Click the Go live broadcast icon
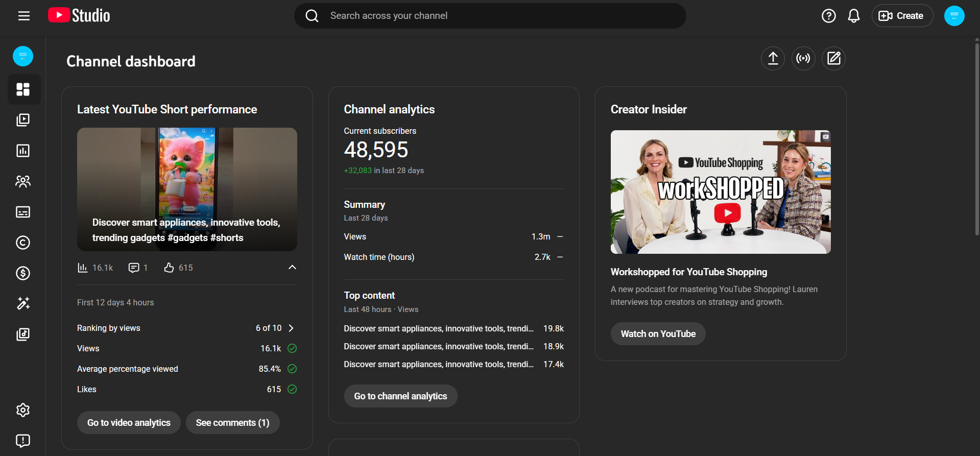Image resolution: width=980 pixels, height=456 pixels. (x=803, y=59)
